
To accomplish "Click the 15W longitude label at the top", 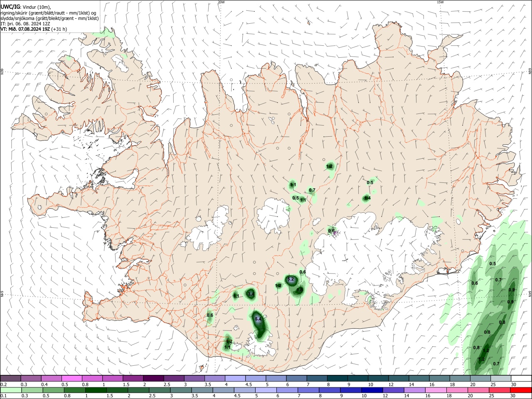I will coord(440,2).
